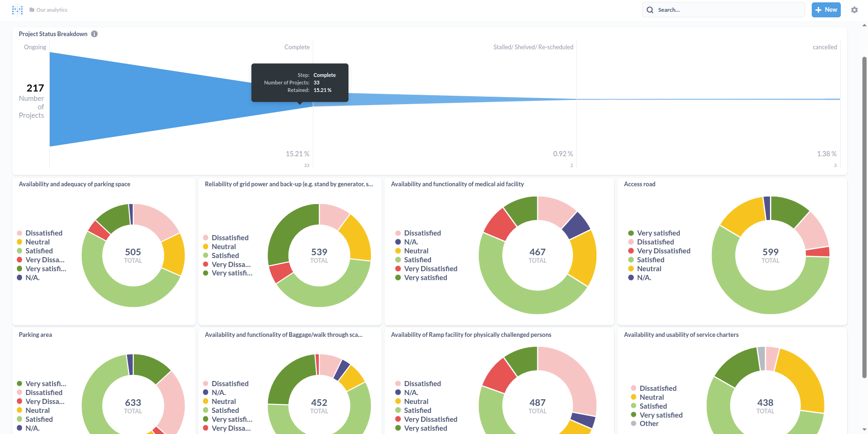The height and width of the screenshot is (434, 868).
Task: Toggle Neutral series in grid power chart
Action: pos(224,247)
